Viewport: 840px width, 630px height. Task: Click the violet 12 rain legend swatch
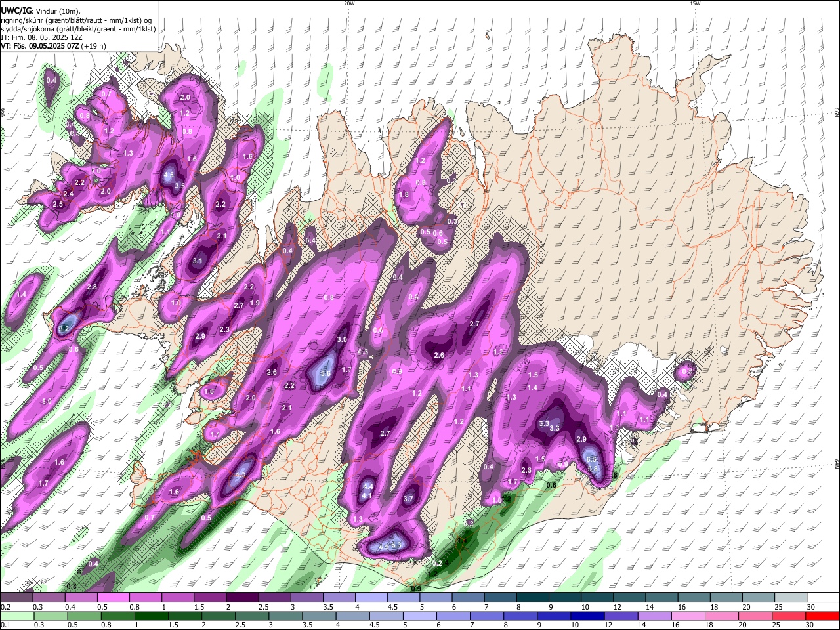click(621, 616)
